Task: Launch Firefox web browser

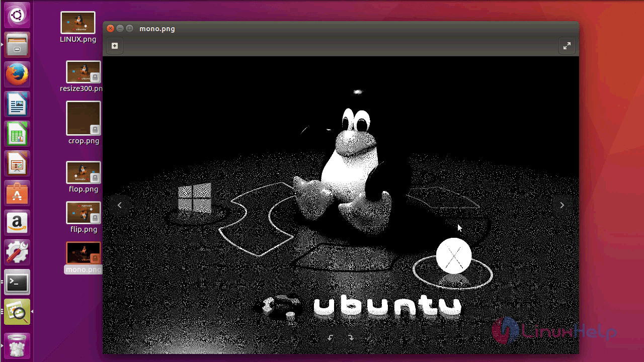Action: (x=17, y=74)
